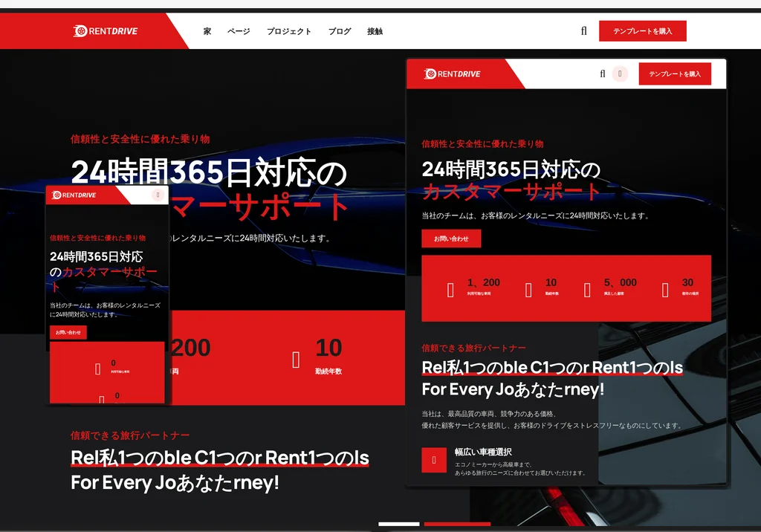Select the 家 menu item

(207, 30)
